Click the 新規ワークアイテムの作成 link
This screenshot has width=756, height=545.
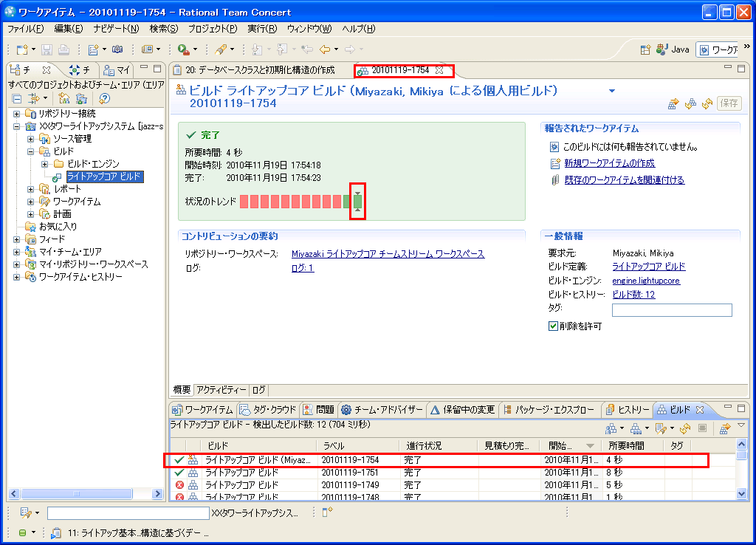[x=609, y=163]
